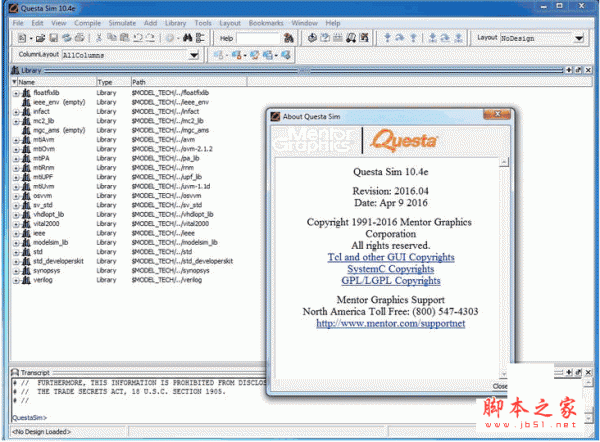The height and width of the screenshot is (442, 600).
Task: Sort by the Path column header
Action: [189, 82]
